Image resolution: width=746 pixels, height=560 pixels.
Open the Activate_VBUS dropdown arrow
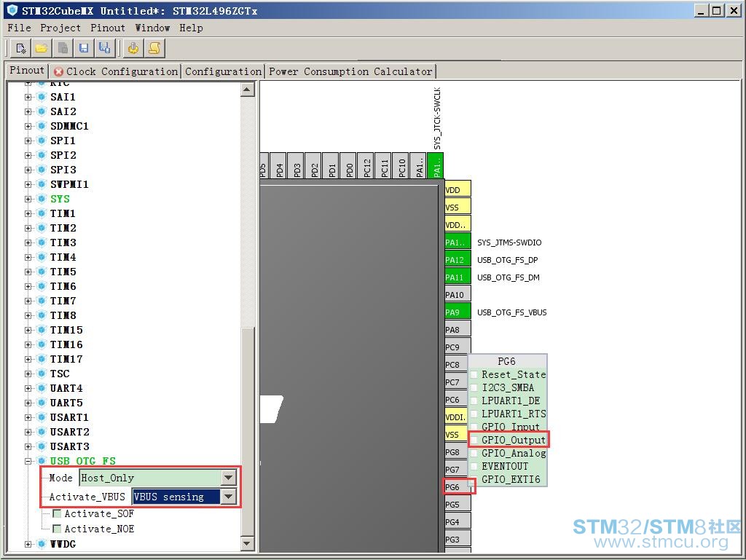(x=228, y=497)
